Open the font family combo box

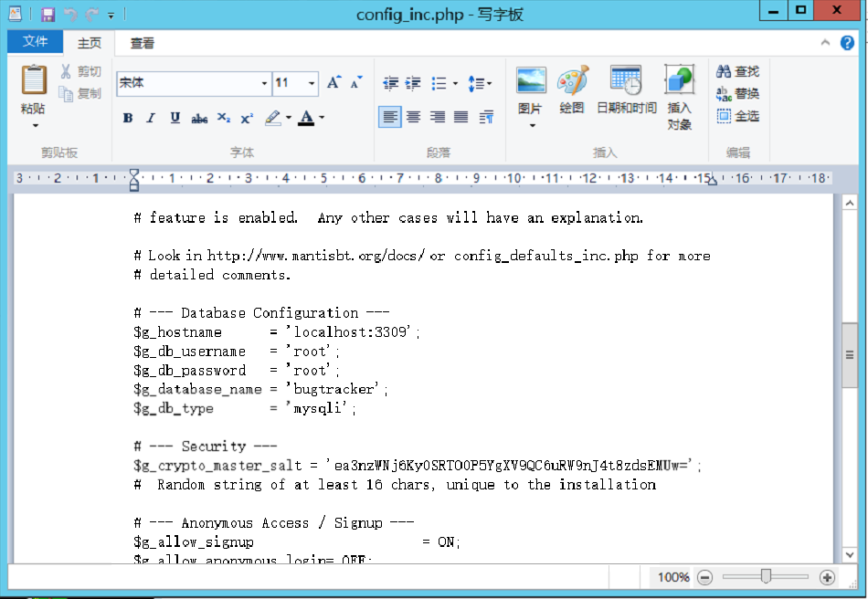point(194,83)
